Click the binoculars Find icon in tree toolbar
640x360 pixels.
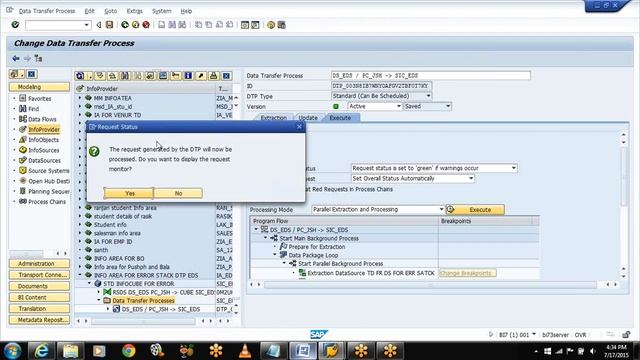pos(125,76)
